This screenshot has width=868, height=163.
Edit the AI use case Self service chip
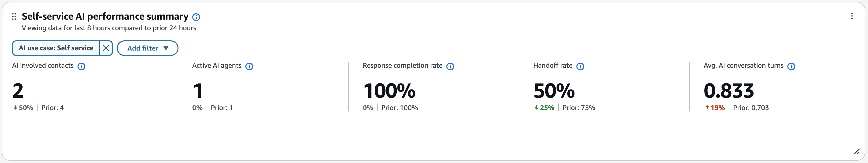point(56,48)
